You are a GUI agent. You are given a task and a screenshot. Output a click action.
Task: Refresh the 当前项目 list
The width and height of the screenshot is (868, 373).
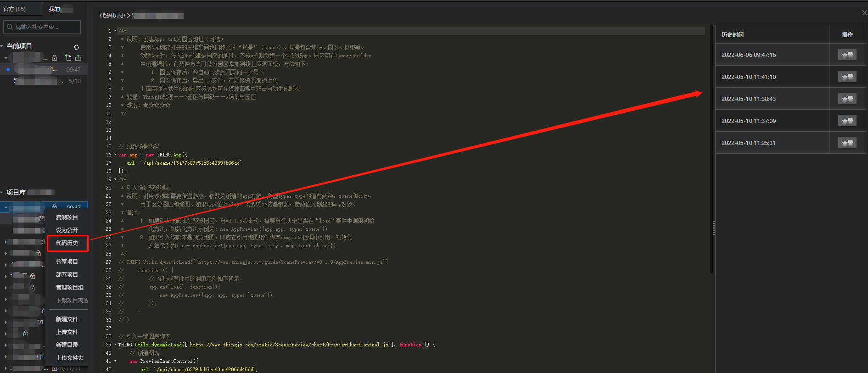tap(76, 47)
